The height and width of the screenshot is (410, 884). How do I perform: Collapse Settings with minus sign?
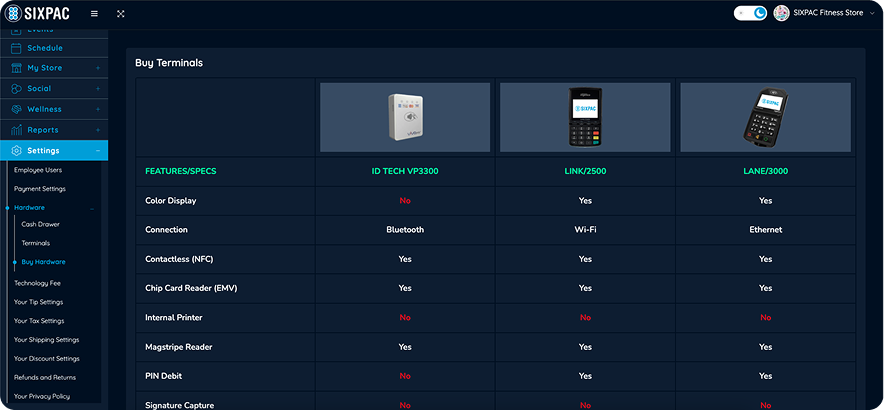[x=98, y=151]
